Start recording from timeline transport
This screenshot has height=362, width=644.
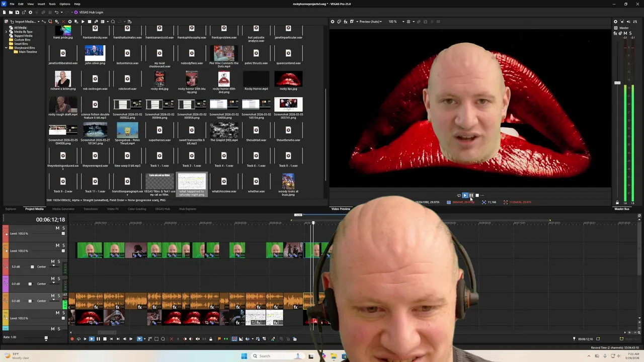click(x=72, y=339)
